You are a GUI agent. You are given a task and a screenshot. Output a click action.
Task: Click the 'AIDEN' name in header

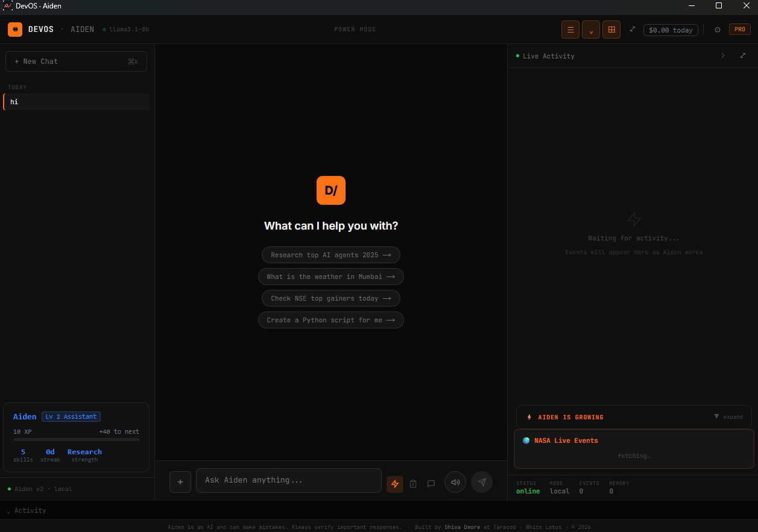83,30
